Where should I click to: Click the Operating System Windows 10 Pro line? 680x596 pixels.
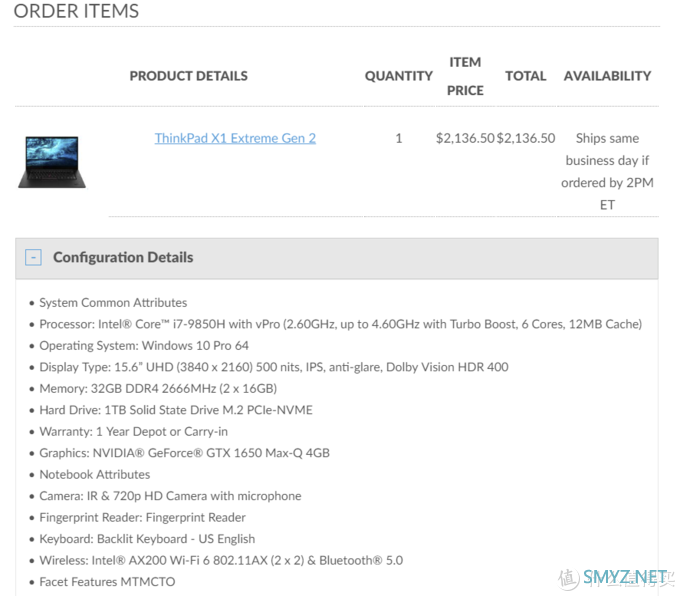click(144, 346)
